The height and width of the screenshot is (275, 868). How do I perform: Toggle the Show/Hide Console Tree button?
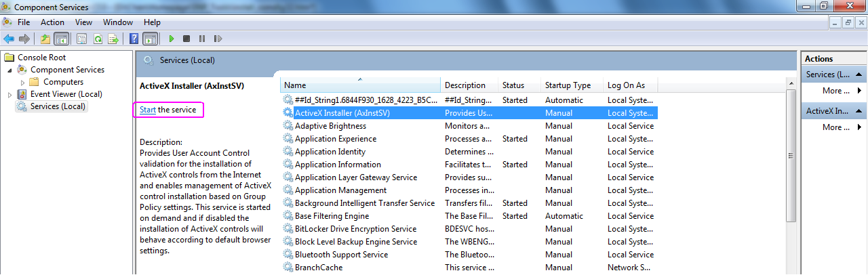(x=61, y=39)
